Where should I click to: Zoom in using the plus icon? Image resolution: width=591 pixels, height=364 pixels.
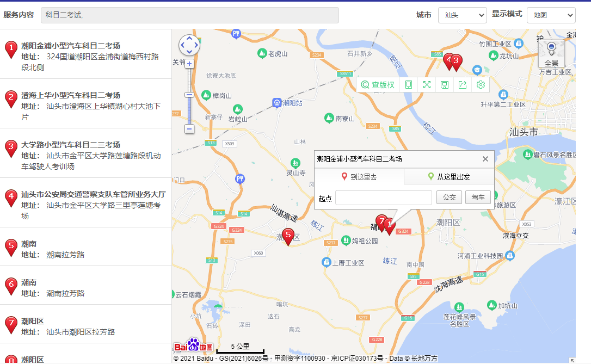pyautogui.click(x=189, y=63)
